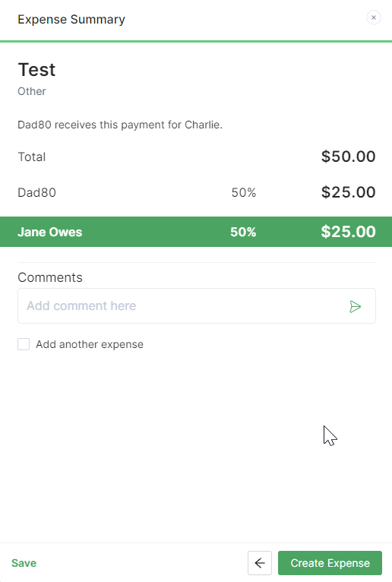The height and width of the screenshot is (582, 392).
Task: Tick the Add another expense checkbox
Action: click(24, 344)
